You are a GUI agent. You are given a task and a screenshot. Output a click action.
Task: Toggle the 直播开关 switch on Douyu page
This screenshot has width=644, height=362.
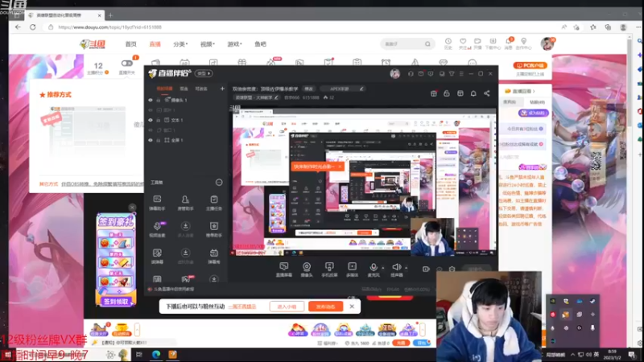click(126, 64)
